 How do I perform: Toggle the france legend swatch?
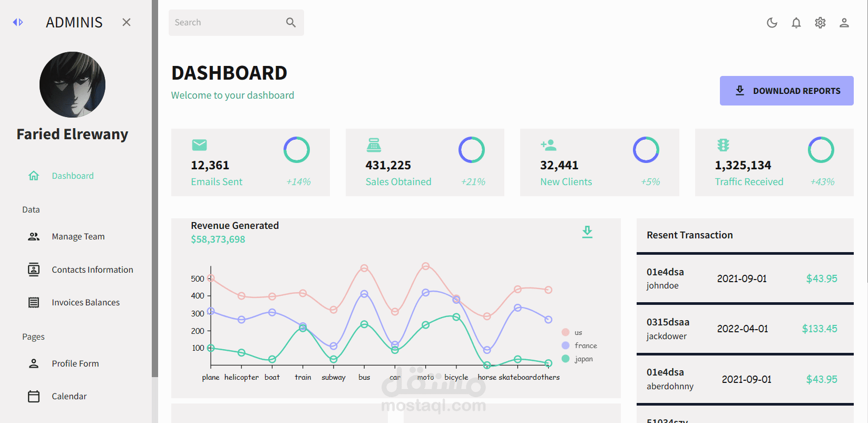(565, 345)
